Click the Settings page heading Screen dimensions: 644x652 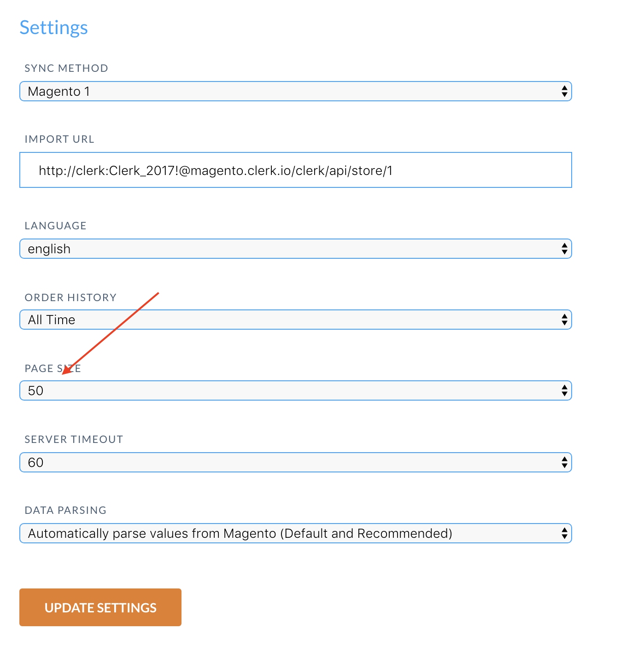click(53, 28)
